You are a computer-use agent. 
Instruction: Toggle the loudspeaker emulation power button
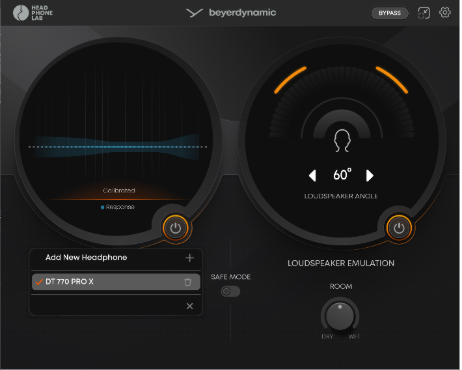click(x=399, y=228)
